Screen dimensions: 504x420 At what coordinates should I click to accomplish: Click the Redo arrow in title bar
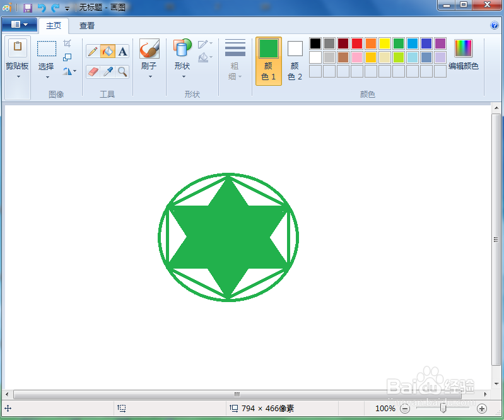56,8
